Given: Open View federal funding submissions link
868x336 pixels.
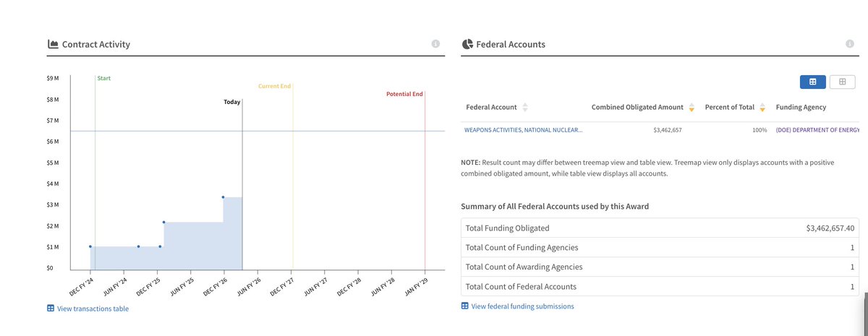Looking at the screenshot, I should click(x=522, y=306).
